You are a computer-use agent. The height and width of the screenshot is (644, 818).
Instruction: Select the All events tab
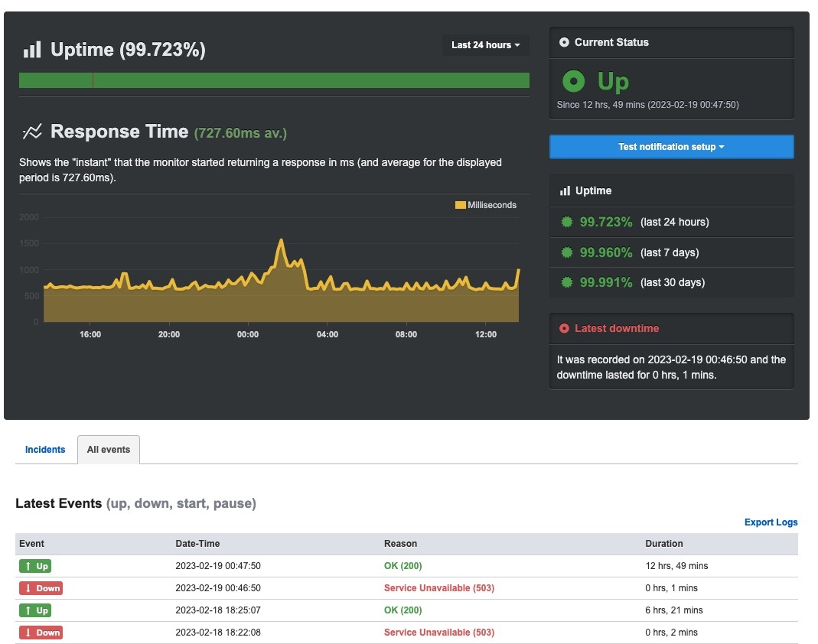click(109, 450)
